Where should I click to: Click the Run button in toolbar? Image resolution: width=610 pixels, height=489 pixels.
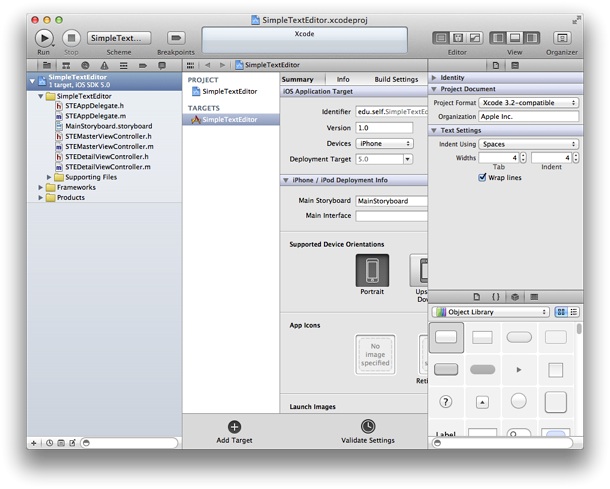44,37
